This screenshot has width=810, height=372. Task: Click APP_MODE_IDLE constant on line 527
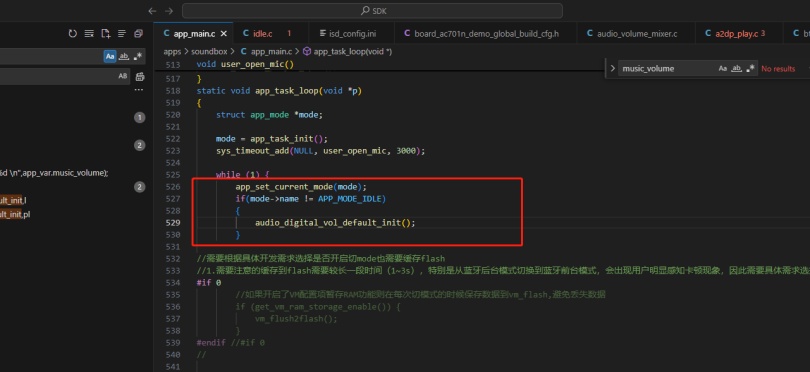(351, 199)
